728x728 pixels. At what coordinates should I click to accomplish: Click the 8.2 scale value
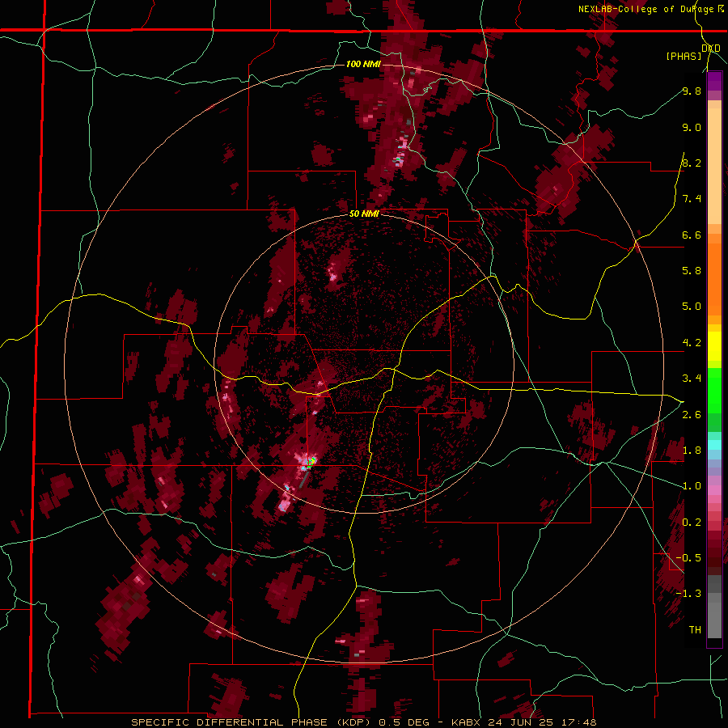pos(692,163)
